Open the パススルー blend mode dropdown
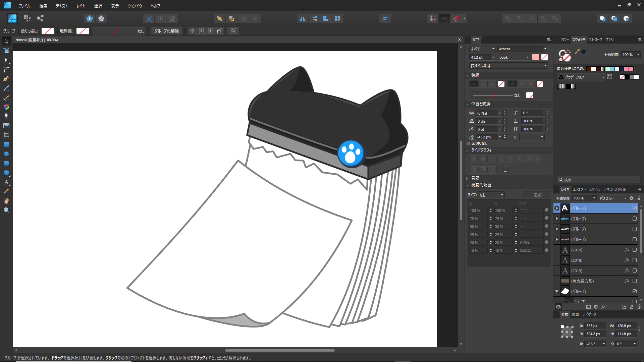 (x=613, y=198)
